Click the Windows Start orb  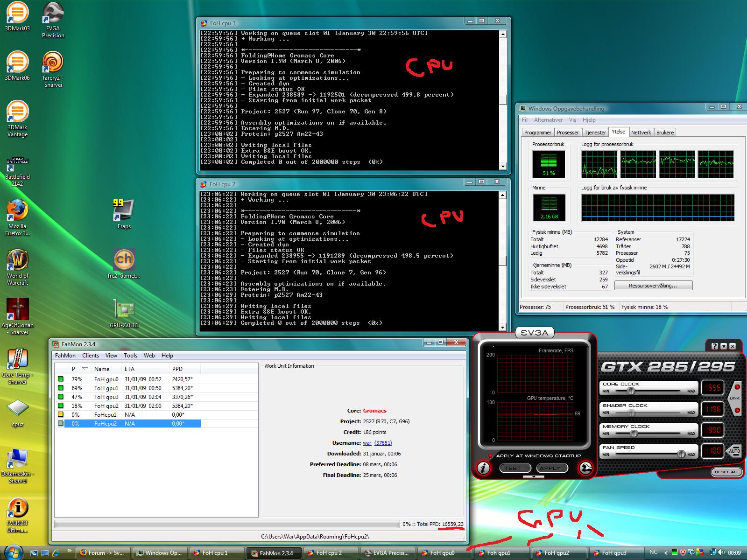pyautogui.click(x=13, y=552)
